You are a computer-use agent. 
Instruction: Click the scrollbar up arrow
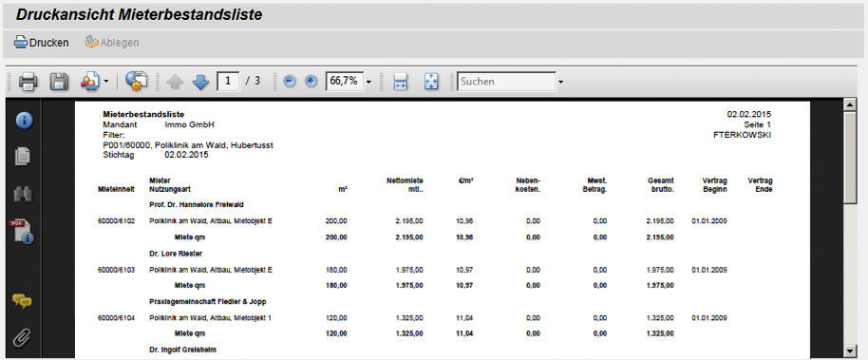click(x=850, y=104)
